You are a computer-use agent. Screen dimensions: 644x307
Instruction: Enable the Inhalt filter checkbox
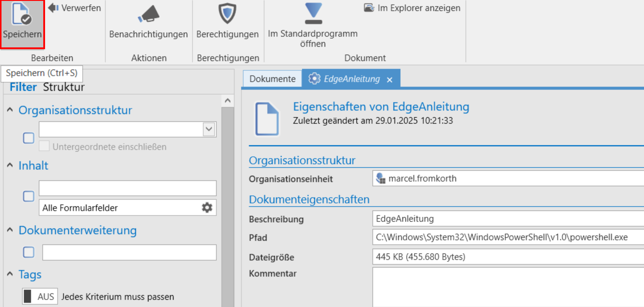pos(28,196)
